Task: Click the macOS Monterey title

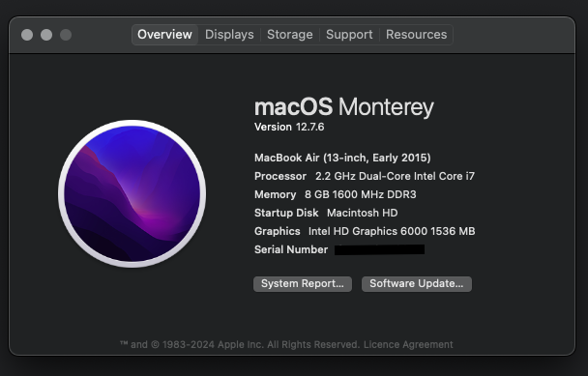Action: tap(344, 107)
